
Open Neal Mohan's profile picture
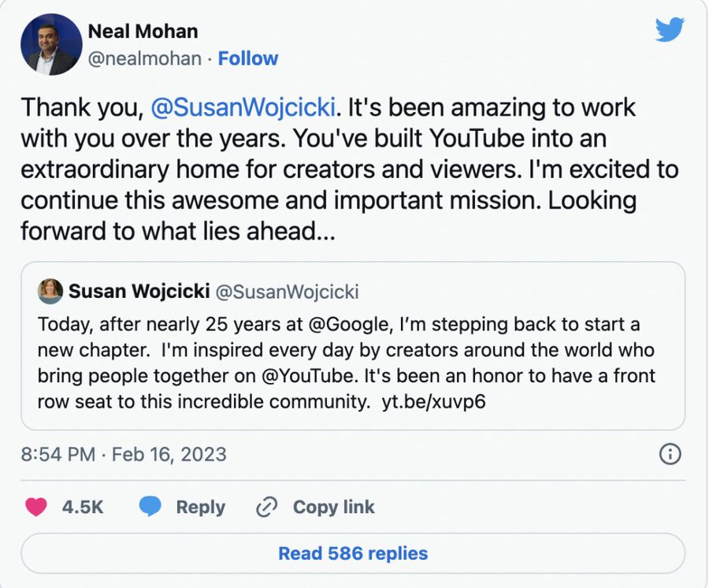51,44
